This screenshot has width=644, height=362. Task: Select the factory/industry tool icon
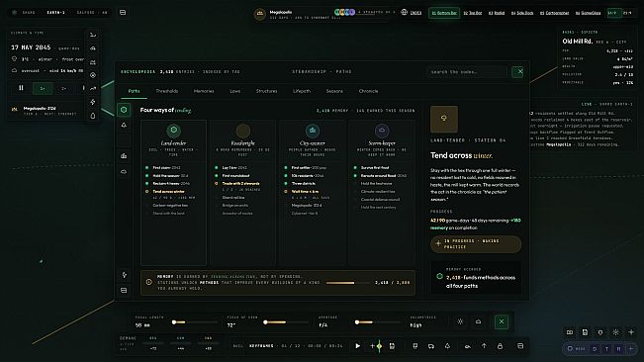pos(93,62)
